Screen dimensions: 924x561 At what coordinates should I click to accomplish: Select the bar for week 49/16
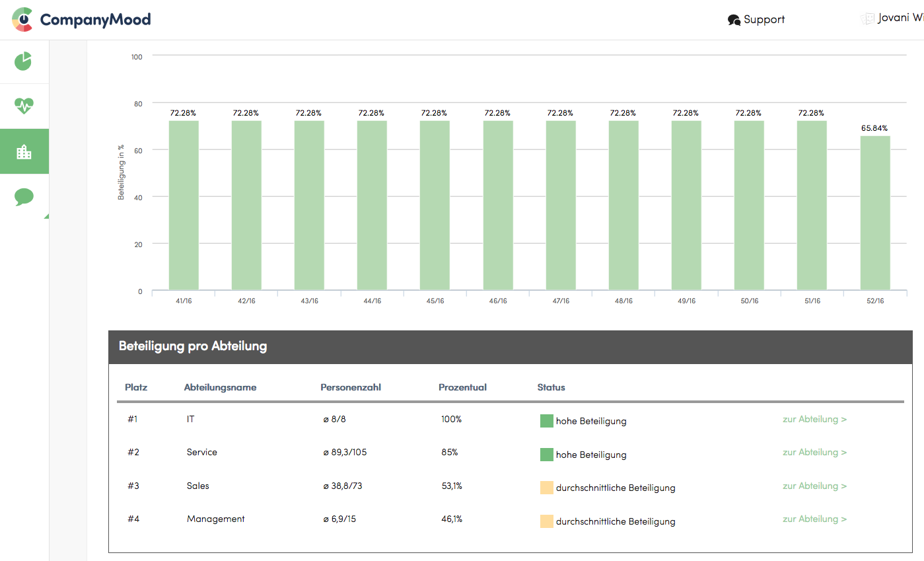[x=686, y=206]
